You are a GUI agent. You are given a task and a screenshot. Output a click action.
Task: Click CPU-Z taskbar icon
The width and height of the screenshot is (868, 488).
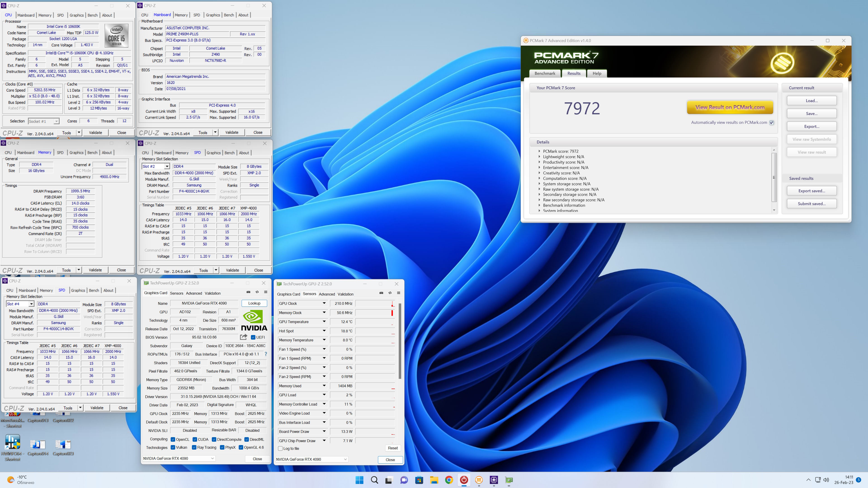pyautogui.click(x=494, y=480)
